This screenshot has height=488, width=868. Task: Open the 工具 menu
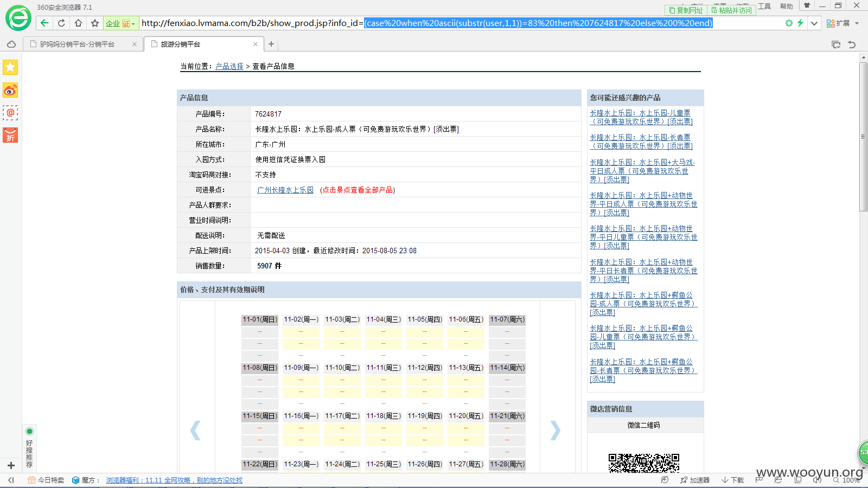764,7
